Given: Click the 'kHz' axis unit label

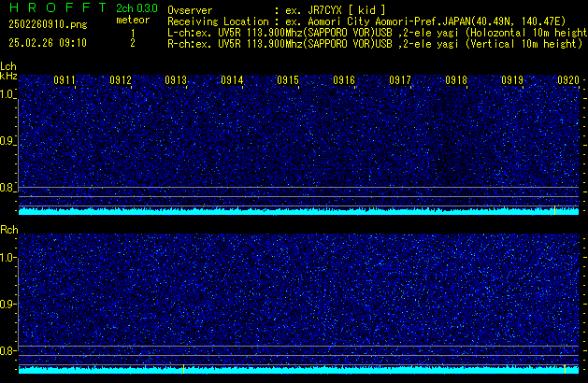Looking at the screenshot, I should pos(8,76).
